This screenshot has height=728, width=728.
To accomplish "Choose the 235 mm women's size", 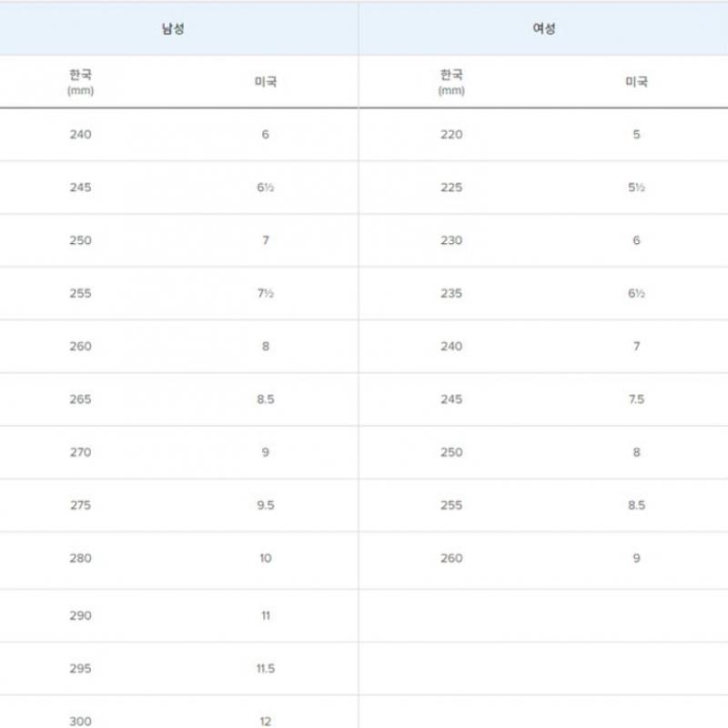I will 451,293.
